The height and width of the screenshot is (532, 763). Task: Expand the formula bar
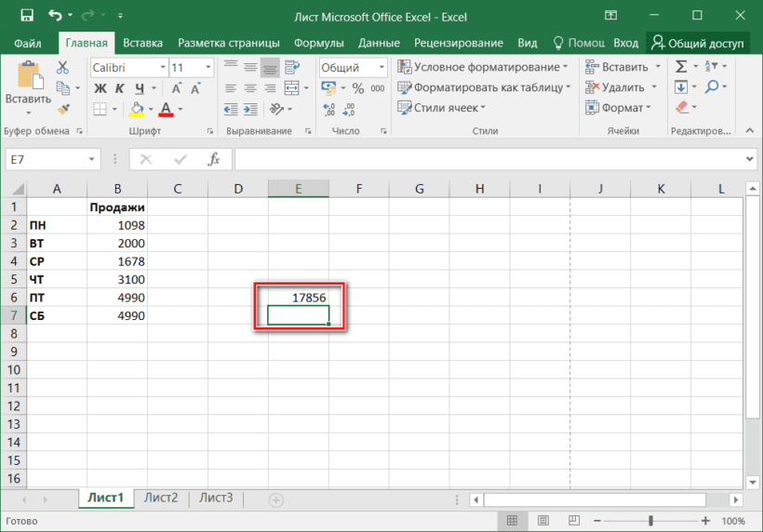point(749,159)
